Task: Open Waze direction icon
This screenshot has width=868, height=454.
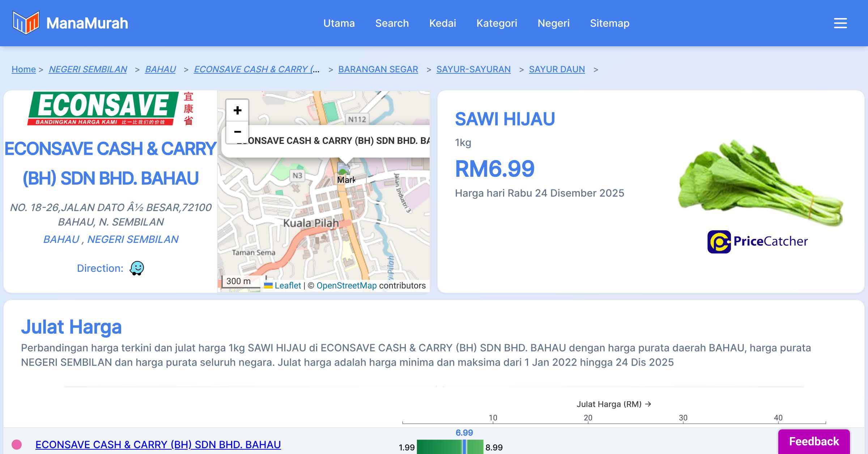Action: 137,268
